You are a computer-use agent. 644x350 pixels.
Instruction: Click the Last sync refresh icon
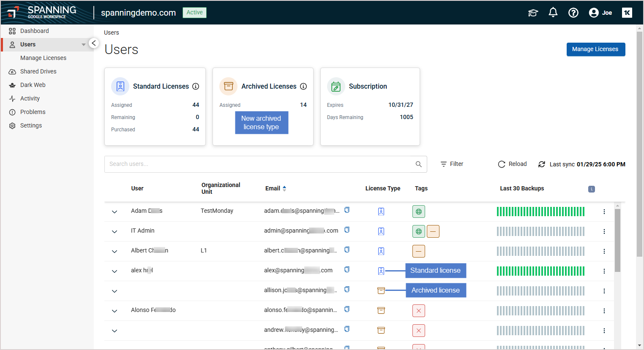pos(542,164)
